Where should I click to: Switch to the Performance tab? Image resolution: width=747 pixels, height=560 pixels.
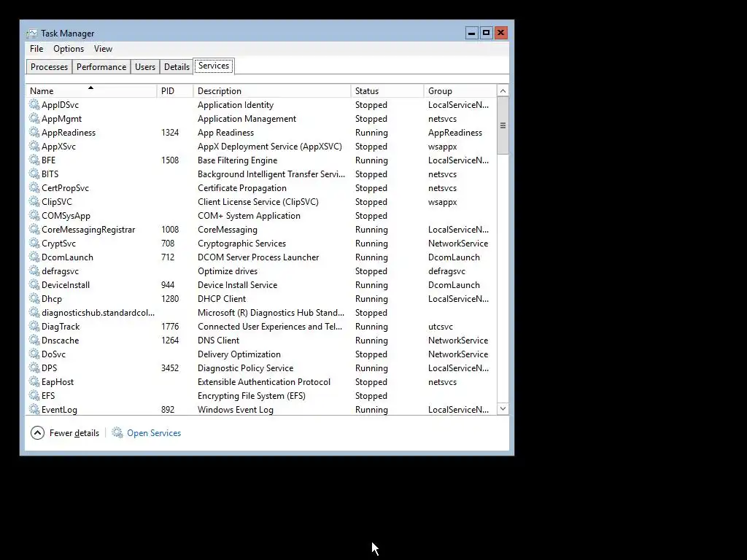click(x=101, y=66)
